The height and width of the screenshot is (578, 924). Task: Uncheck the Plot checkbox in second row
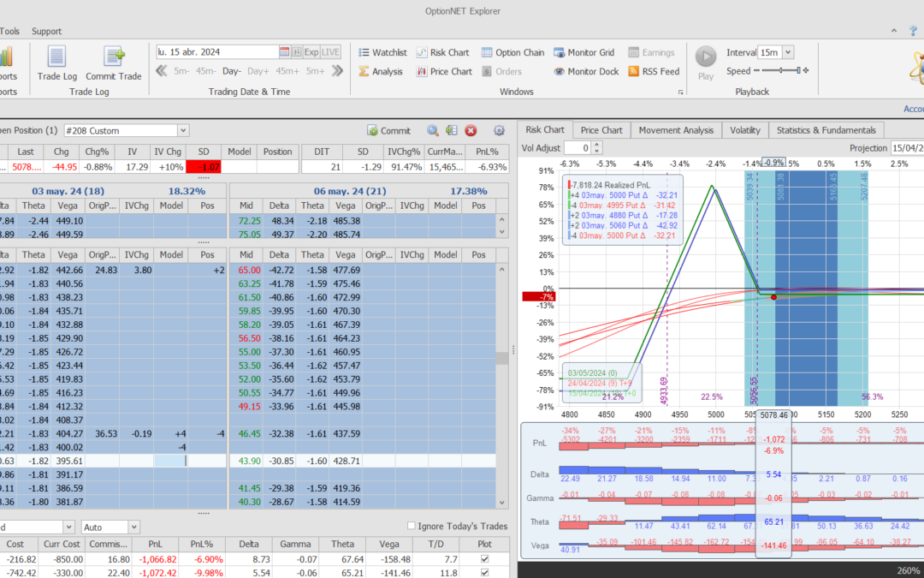point(485,573)
